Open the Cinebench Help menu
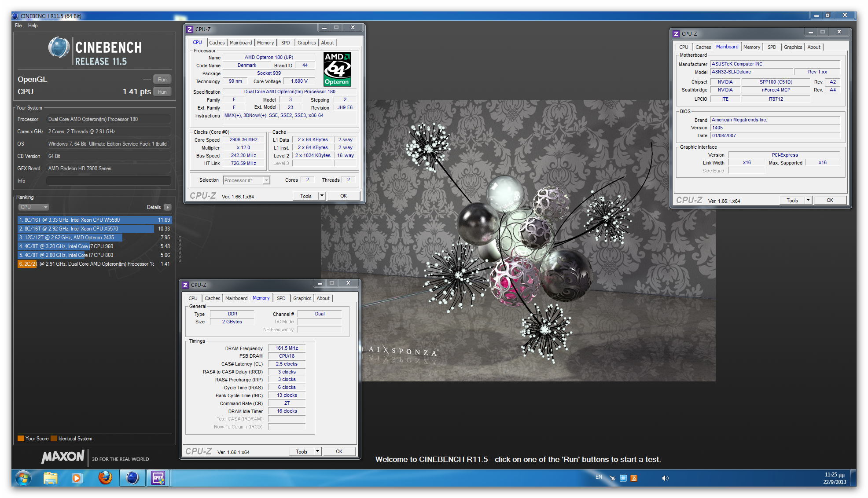This screenshot has height=498, width=868. tap(33, 26)
